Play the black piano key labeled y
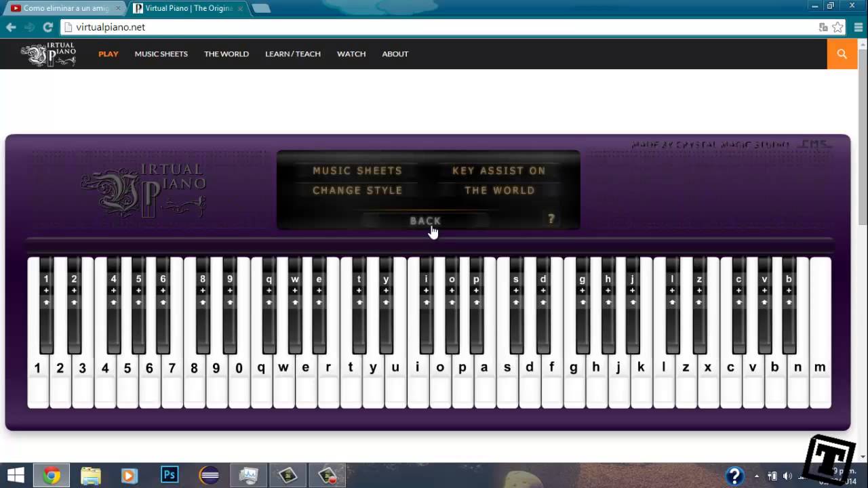The width and height of the screenshot is (868, 488). coord(386,305)
